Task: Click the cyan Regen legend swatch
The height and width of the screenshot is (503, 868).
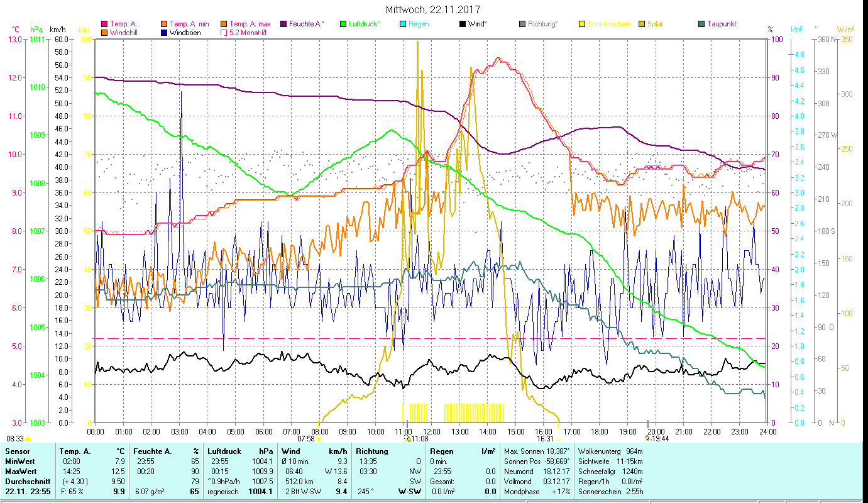Action: click(403, 24)
